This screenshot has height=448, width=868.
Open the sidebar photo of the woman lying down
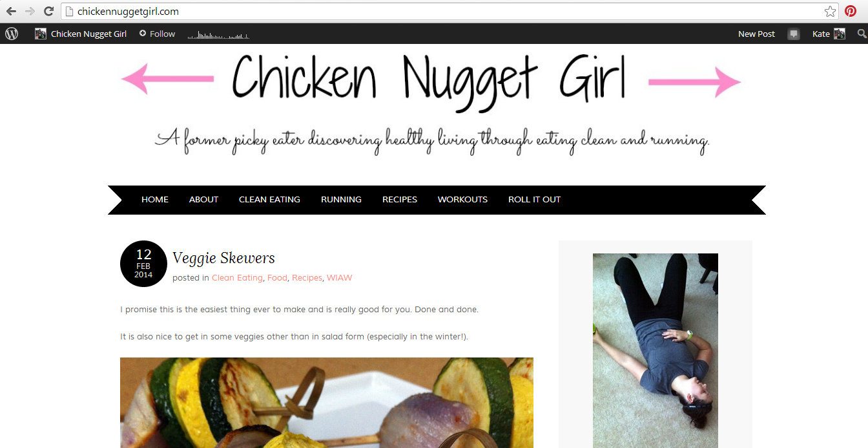point(655,350)
